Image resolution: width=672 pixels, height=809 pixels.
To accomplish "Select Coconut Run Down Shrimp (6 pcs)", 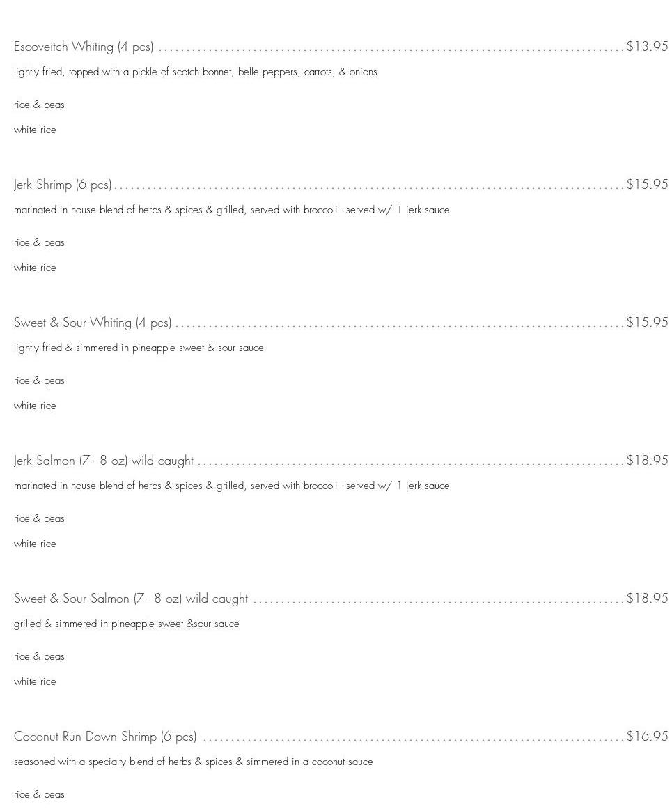I will 105,737.
